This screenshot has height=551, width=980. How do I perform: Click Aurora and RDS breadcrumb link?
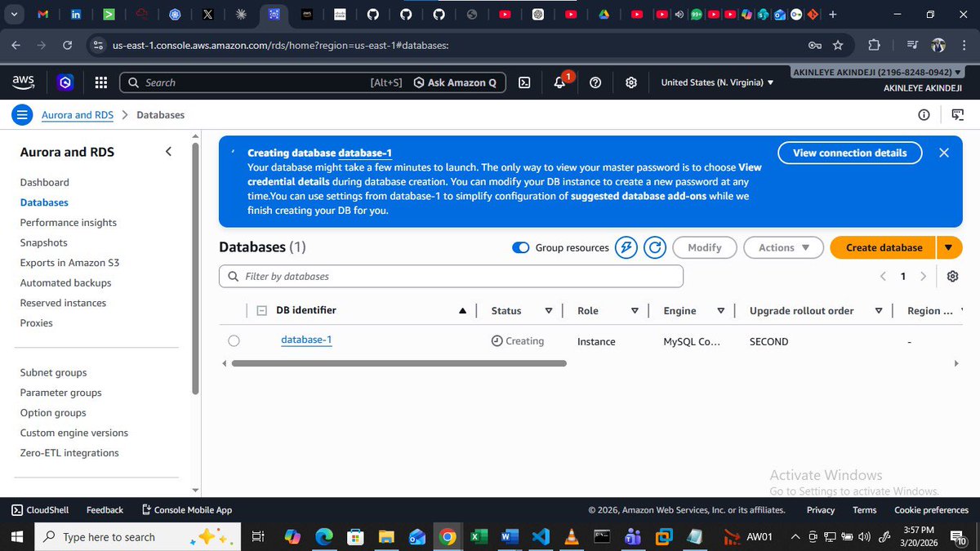click(x=78, y=115)
